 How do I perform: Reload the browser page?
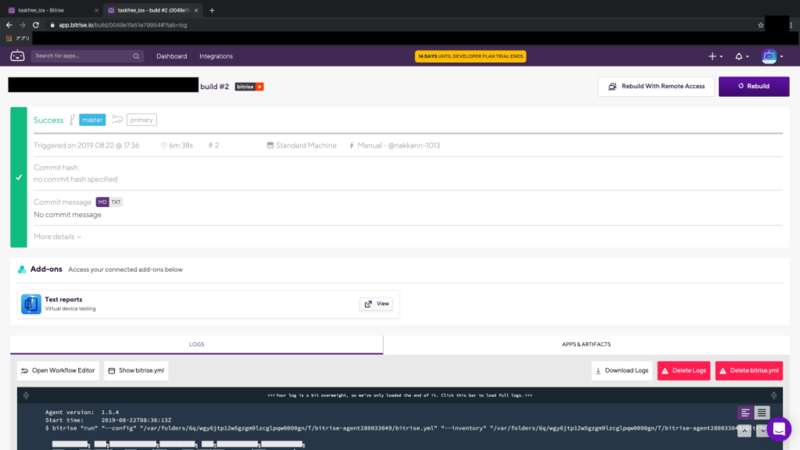coord(36,24)
